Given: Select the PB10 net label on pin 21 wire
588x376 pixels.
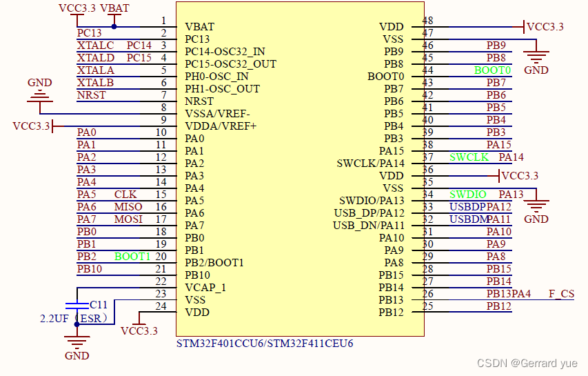Looking at the screenshot, I should pyautogui.click(x=89, y=268).
